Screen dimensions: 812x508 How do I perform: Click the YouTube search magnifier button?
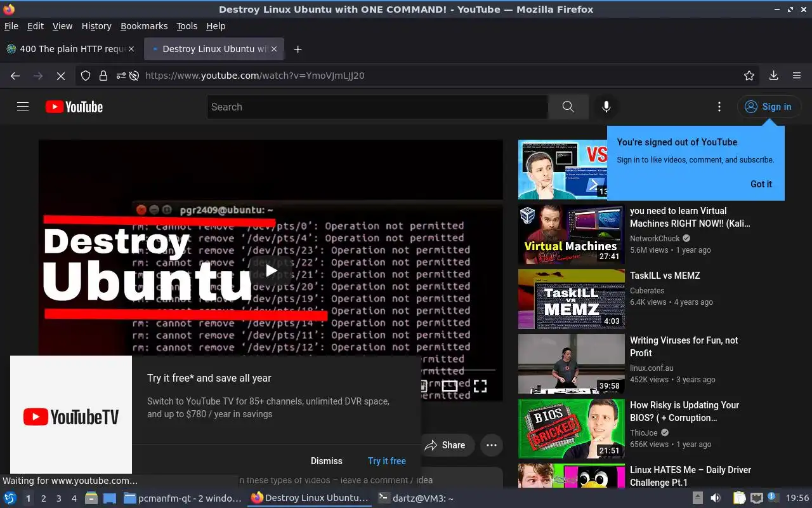tap(568, 107)
